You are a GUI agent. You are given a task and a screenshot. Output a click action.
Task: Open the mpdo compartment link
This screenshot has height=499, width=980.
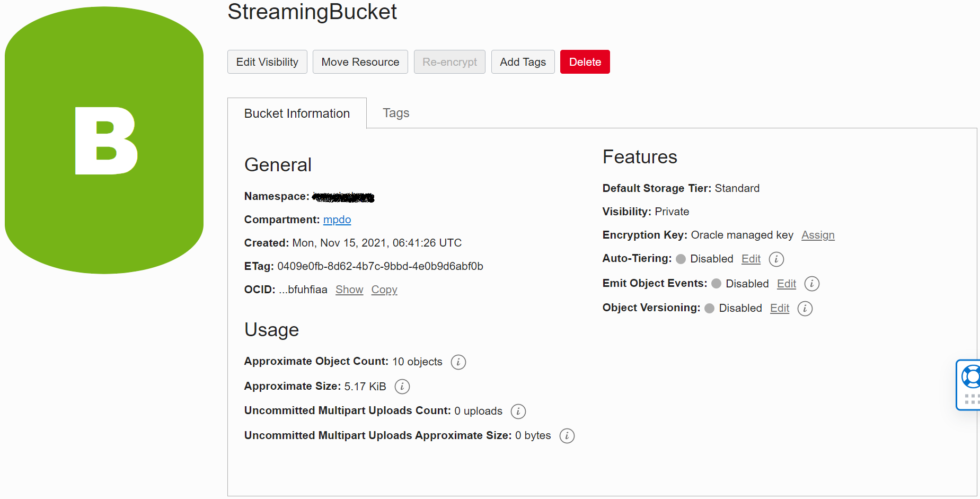pyautogui.click(x=337, y=220)
